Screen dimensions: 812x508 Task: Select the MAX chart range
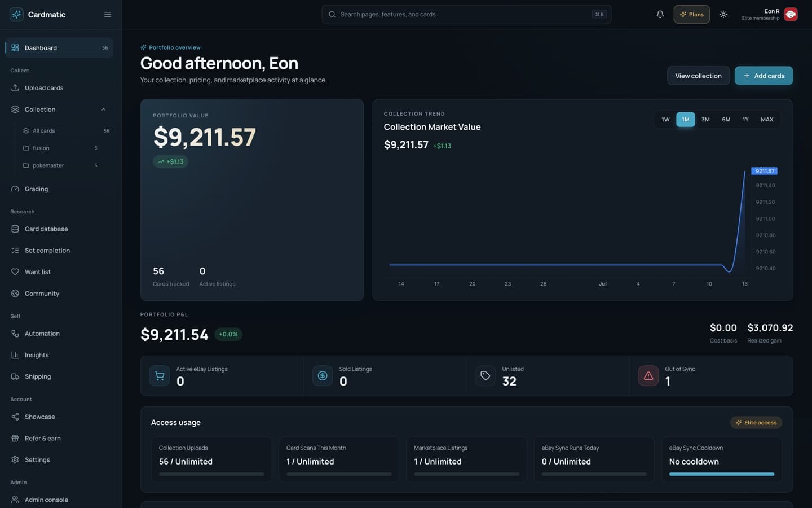tap(767, 120)
